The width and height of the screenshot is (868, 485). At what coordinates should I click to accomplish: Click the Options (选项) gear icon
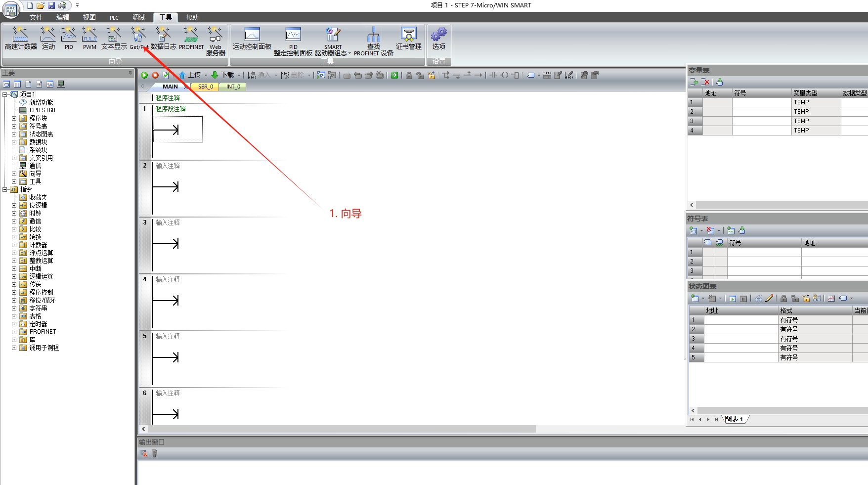[x=438, y=38]
